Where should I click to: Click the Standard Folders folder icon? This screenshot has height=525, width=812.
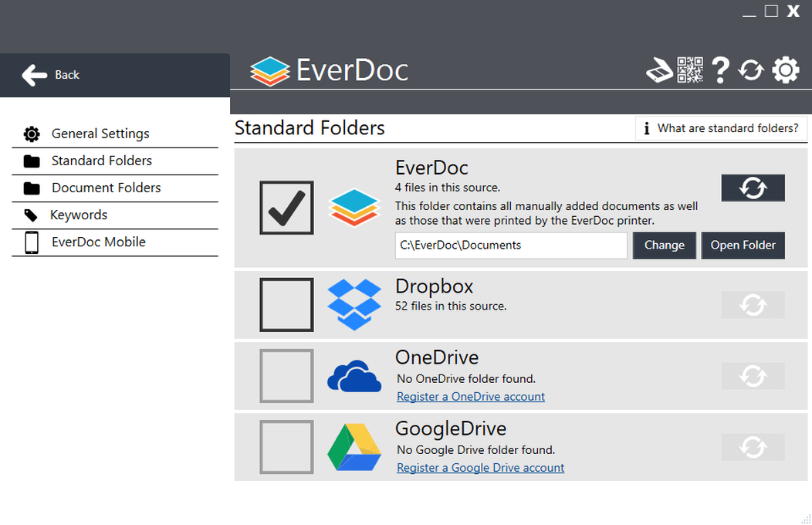tap(32, 161)
